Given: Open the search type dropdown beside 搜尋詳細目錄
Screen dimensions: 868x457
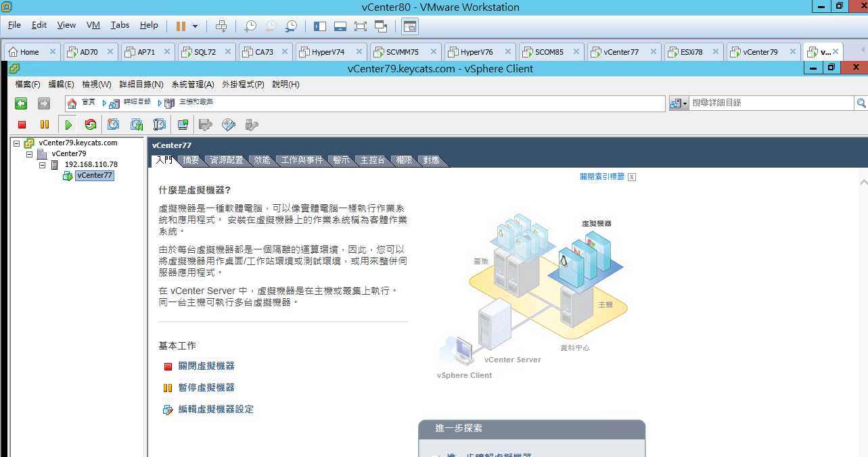Looking at the screenshot, I should pyautogui.click(x=679, y=103).
